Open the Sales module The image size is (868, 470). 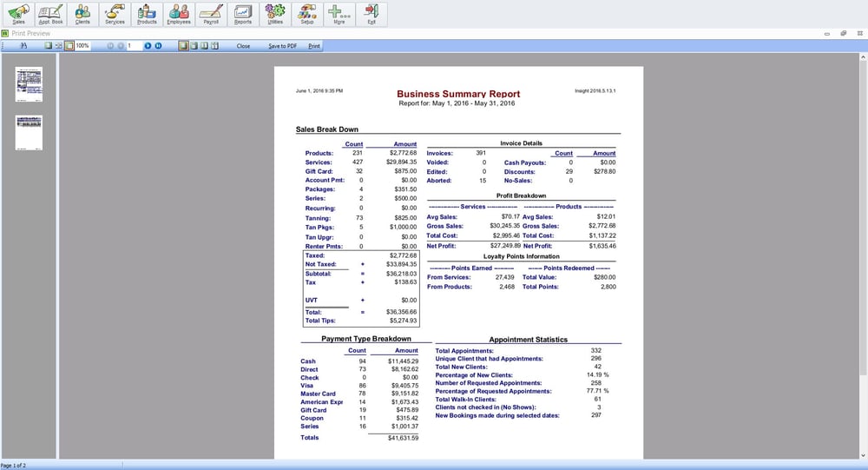click(x=18, y=14)
